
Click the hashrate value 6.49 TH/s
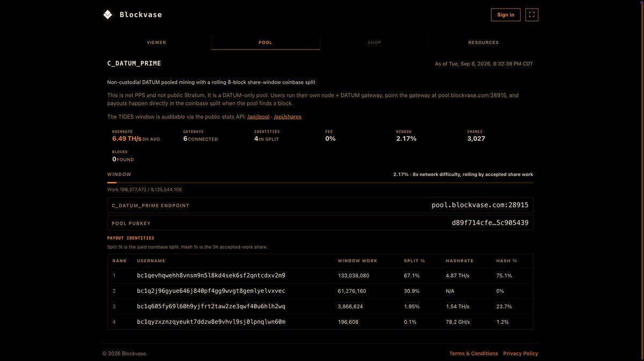click(127, 139)
